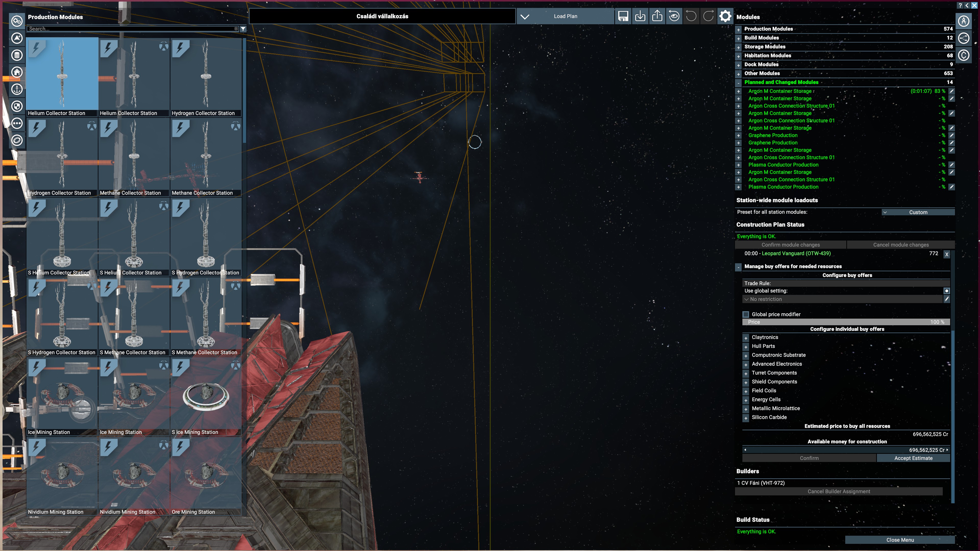The height and width of the screenshot is (551, 980).
Task: Click Accept Estimate
Action: (x=913, y=458)
